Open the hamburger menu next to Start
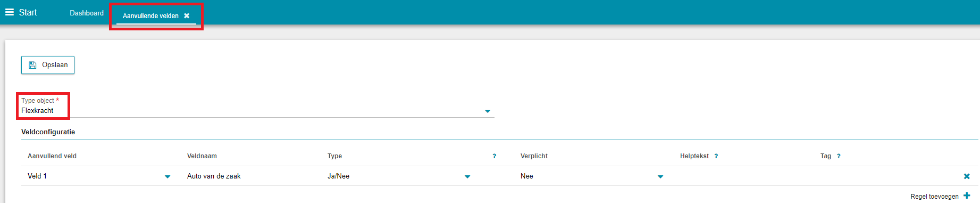This screenshot has height=203, width=980. coord(10,12)
